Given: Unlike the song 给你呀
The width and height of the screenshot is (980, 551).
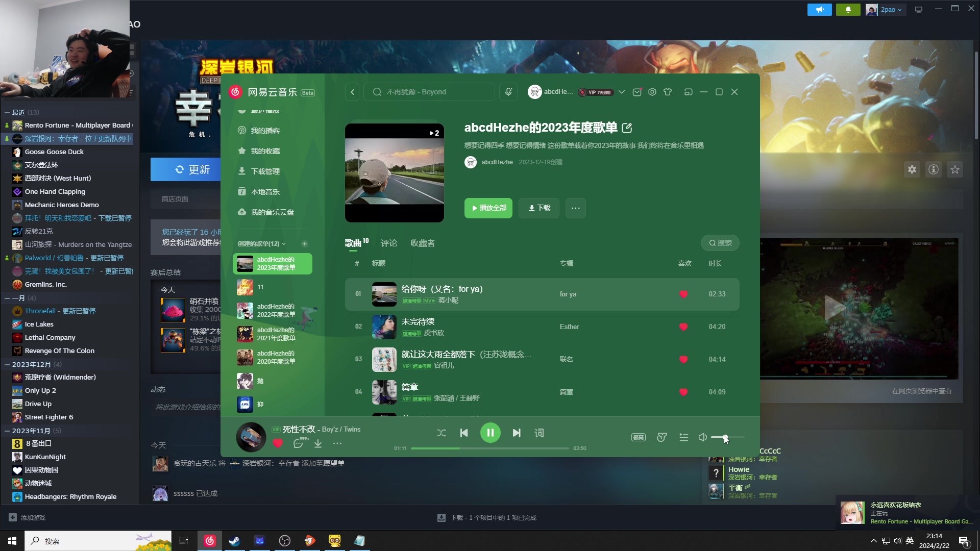Looking at the screenshot, I should click(683, 294).
